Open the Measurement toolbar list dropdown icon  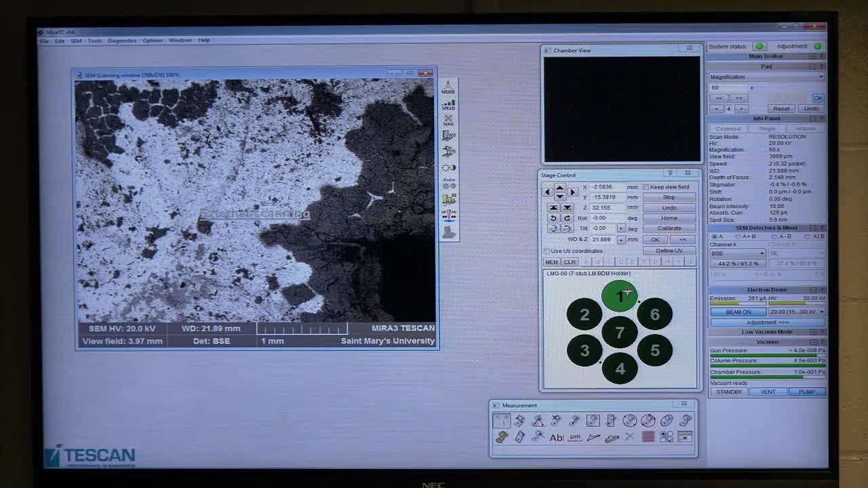pyautogui.click(x=685, y=437)
